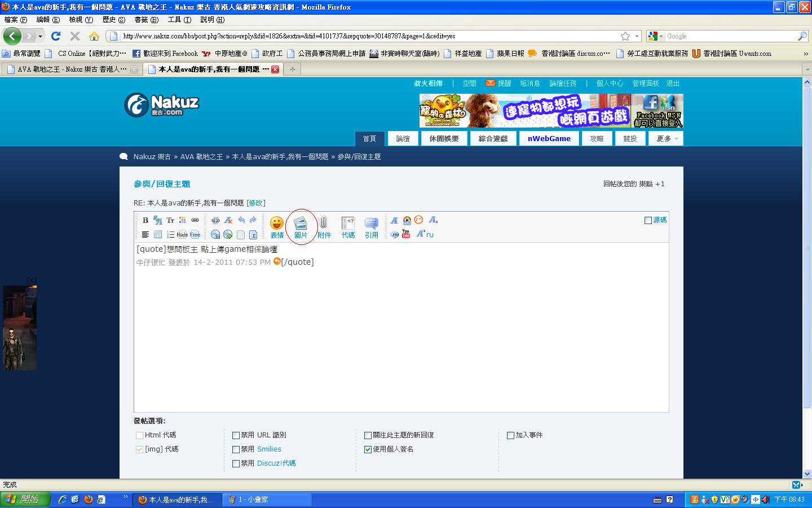Viewport: 812px width, 508px height.
Task: Expand the bookmarks toolbar overflow chevron
Action: tap(806, 54)
